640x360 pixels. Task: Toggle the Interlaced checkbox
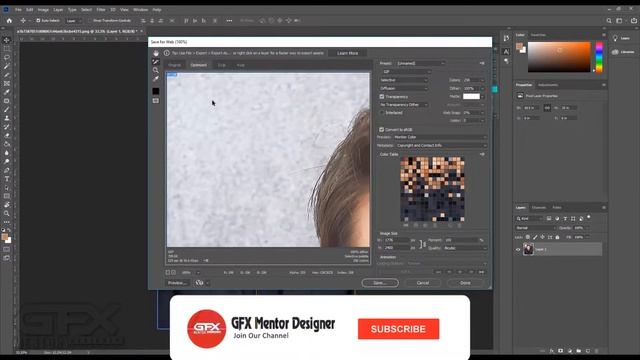(382, 113)
